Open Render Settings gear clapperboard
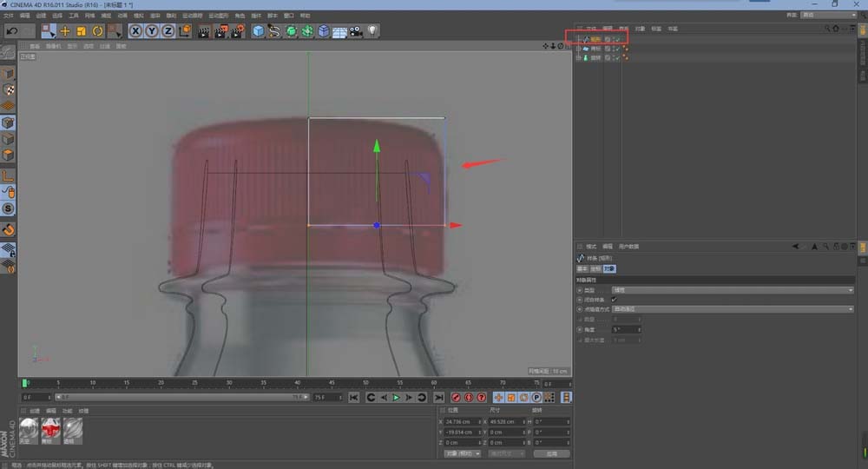The image size is (868, 469). 238,31
